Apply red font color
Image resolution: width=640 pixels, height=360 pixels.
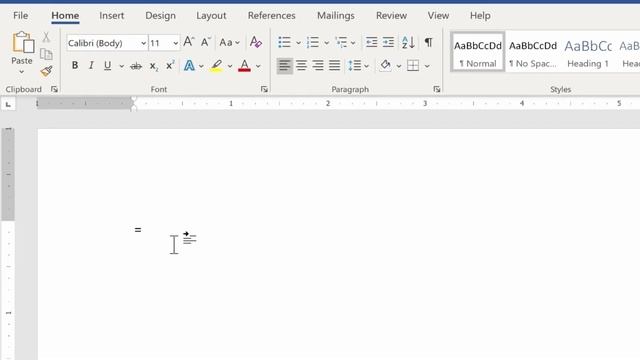244,66
